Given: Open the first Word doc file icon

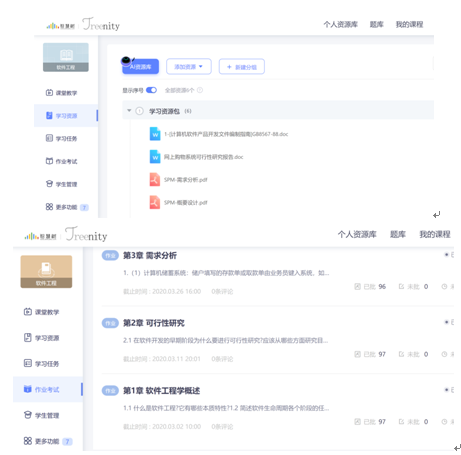Looking at the screenshot, I should point(155,134).
